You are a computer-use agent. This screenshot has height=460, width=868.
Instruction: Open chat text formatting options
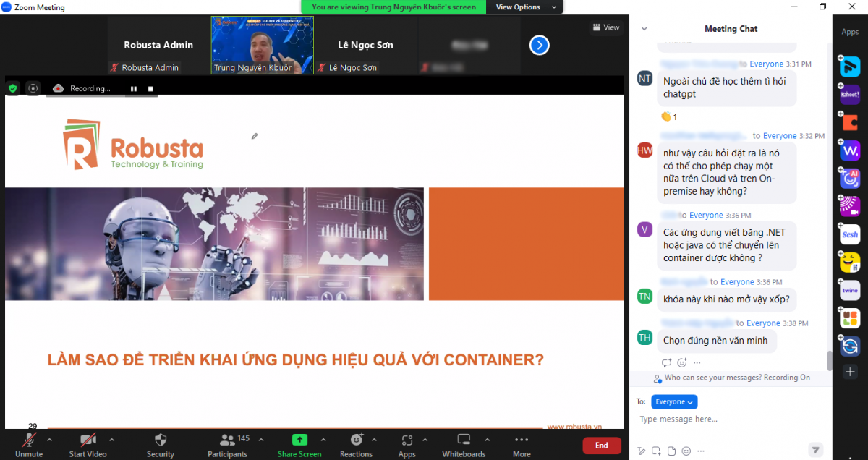click(x=642, y=450)
